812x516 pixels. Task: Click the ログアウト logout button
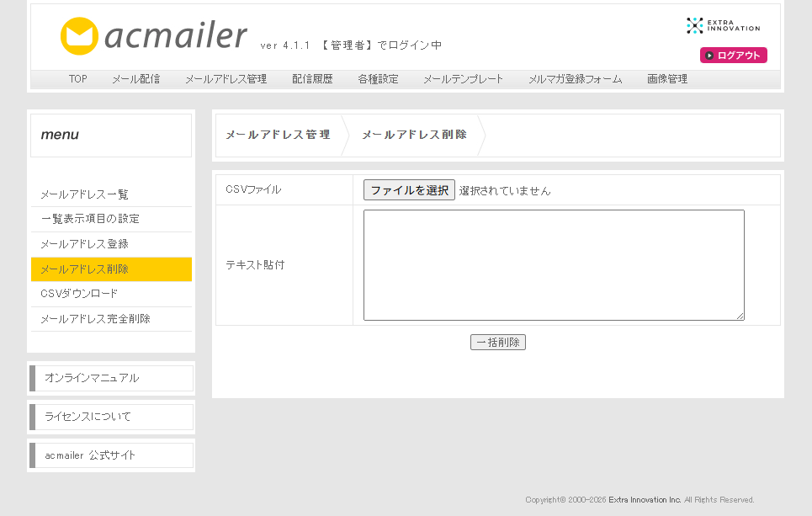pyautogui.click(x=733, y=56)
